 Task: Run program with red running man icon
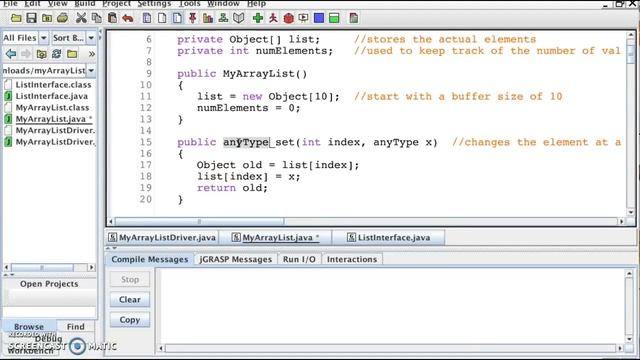(273, 18)
